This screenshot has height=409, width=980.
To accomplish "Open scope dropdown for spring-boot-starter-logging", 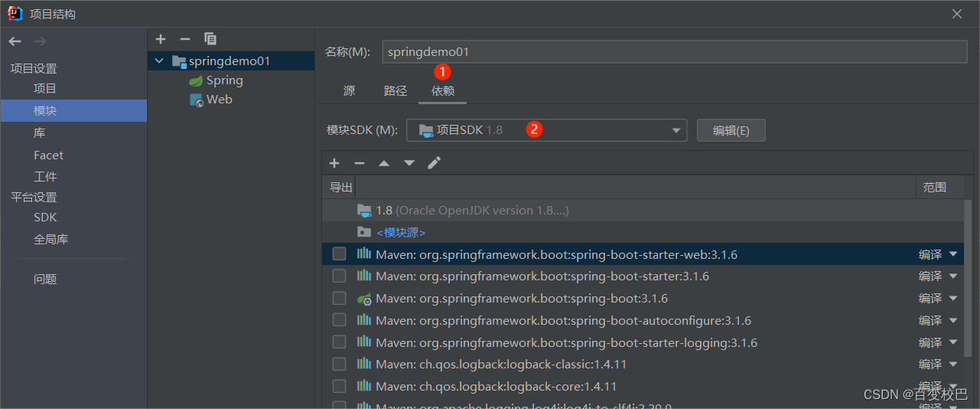I will tap(952, 342).
